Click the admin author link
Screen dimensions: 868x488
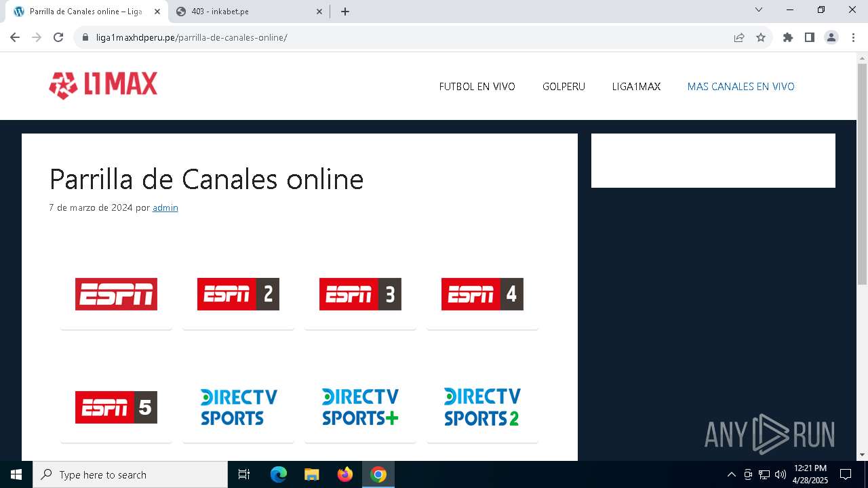pyautogui.click(x=165, y=207)
